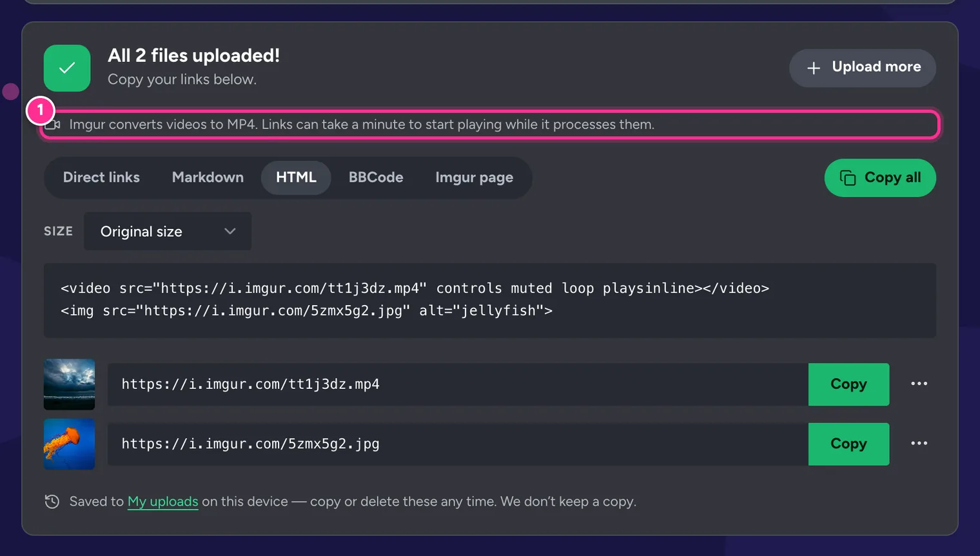Expand the Original size dropdown
Viewport: 980px width, 556px height.
click(x=168, y=231)
